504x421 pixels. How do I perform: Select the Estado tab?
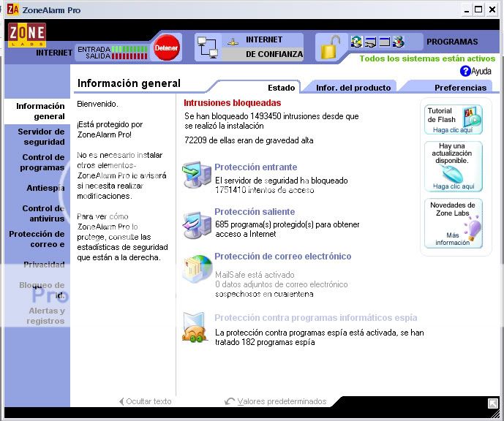pos(281,88)
